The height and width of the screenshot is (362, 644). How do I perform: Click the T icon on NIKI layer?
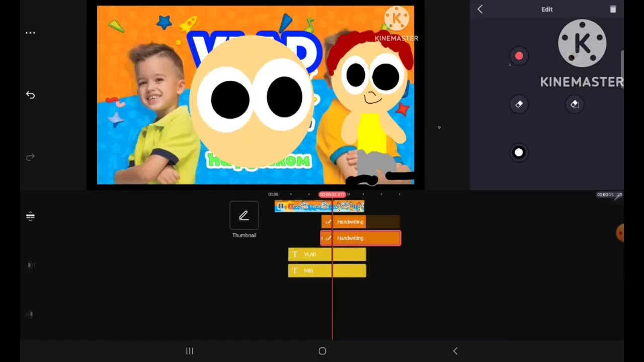[295, 270]
